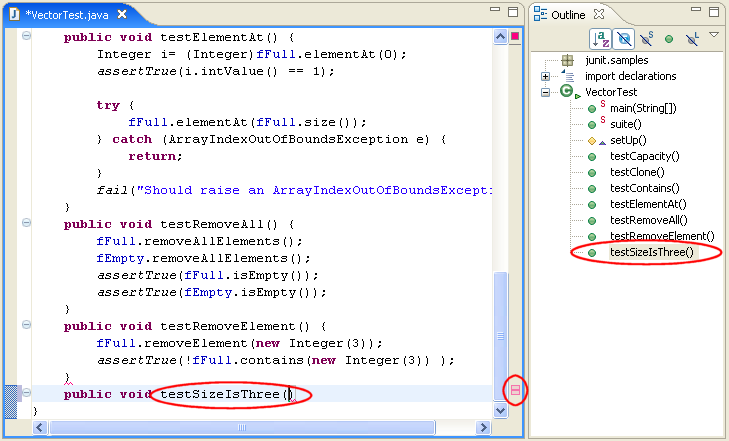This screenshot has width=729, height=441.
Task: Select testClone() in Outline
Action: 637,172
